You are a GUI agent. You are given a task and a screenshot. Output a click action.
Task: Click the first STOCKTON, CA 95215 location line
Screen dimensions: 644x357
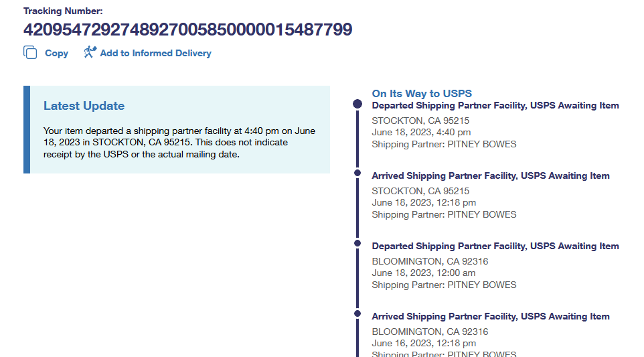[x=420, y=121]
